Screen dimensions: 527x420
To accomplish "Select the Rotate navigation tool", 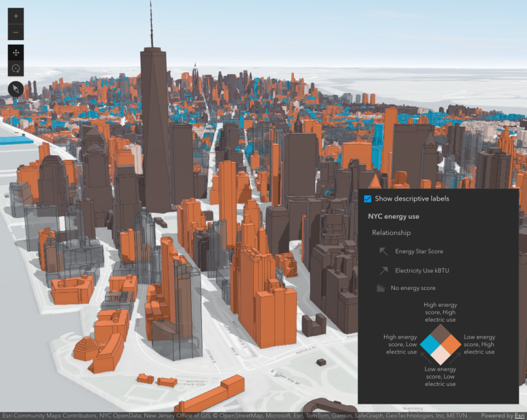I will 14,67.
